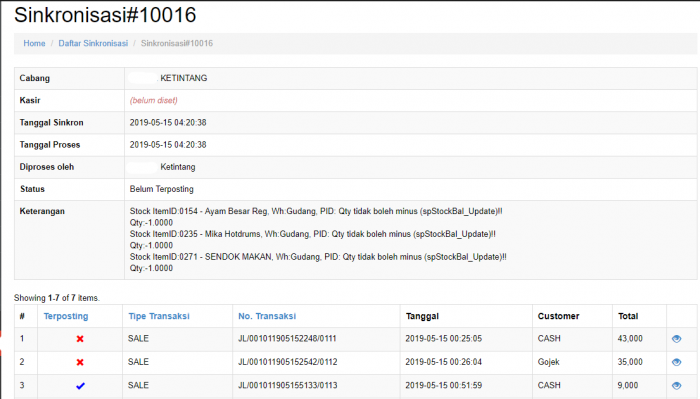Select Tanggal Proses date value
This screenshot has width=700, height=399.
tap(168, 145)
